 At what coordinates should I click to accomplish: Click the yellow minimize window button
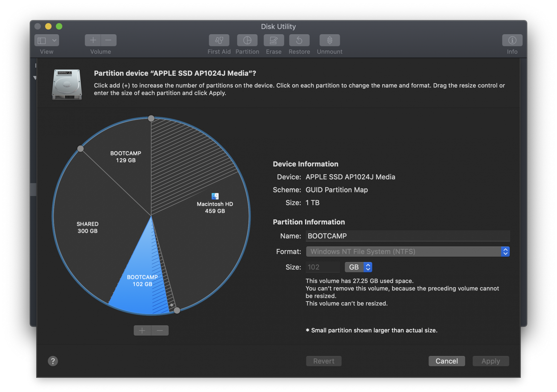coord(48,26)
